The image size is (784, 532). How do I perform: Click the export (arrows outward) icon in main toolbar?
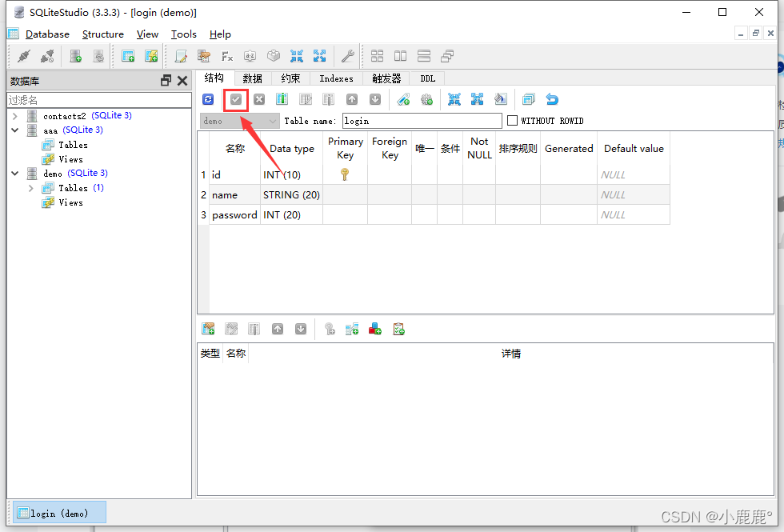(x=319, y=56)
